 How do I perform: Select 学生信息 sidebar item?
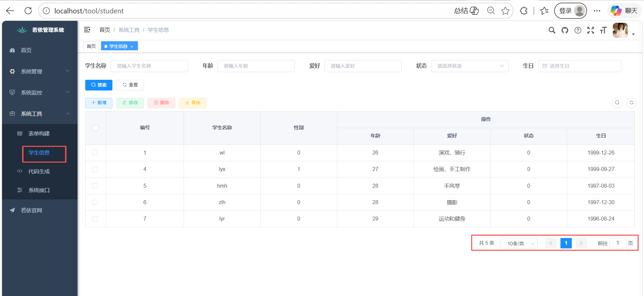40,153
